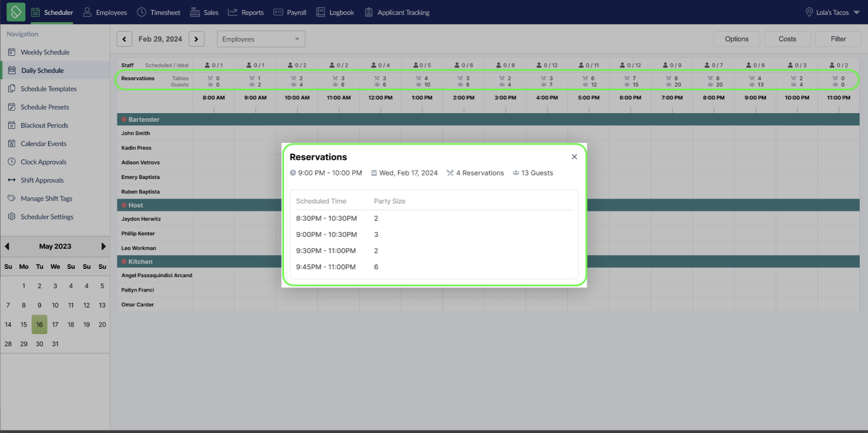Open Schedule Templates page

(x=49, y=88)
